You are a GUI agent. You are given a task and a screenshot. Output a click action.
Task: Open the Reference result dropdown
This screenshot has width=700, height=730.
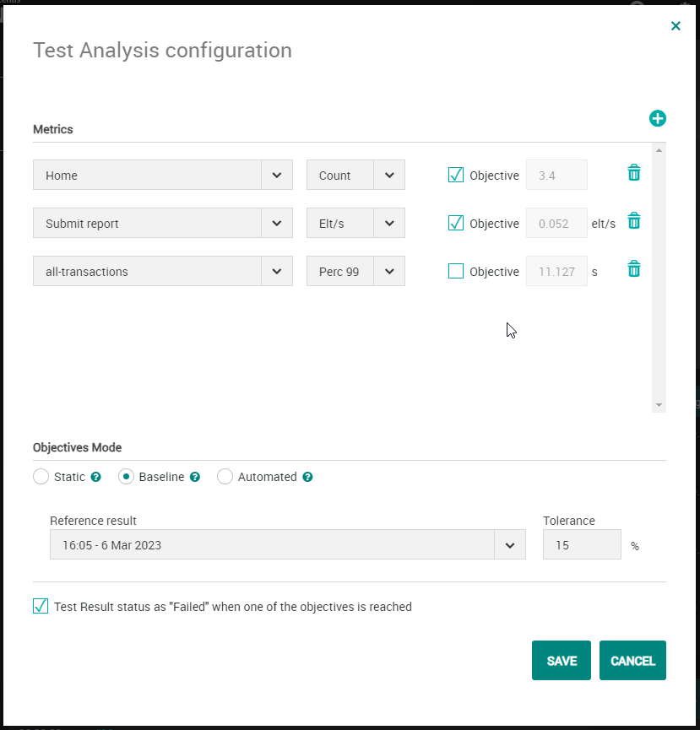(509, 545)
